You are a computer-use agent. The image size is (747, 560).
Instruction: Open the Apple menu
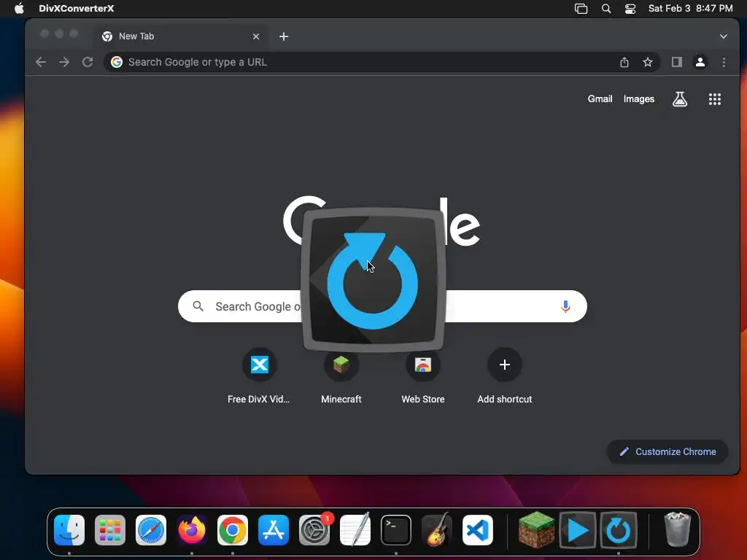(19, 8)
